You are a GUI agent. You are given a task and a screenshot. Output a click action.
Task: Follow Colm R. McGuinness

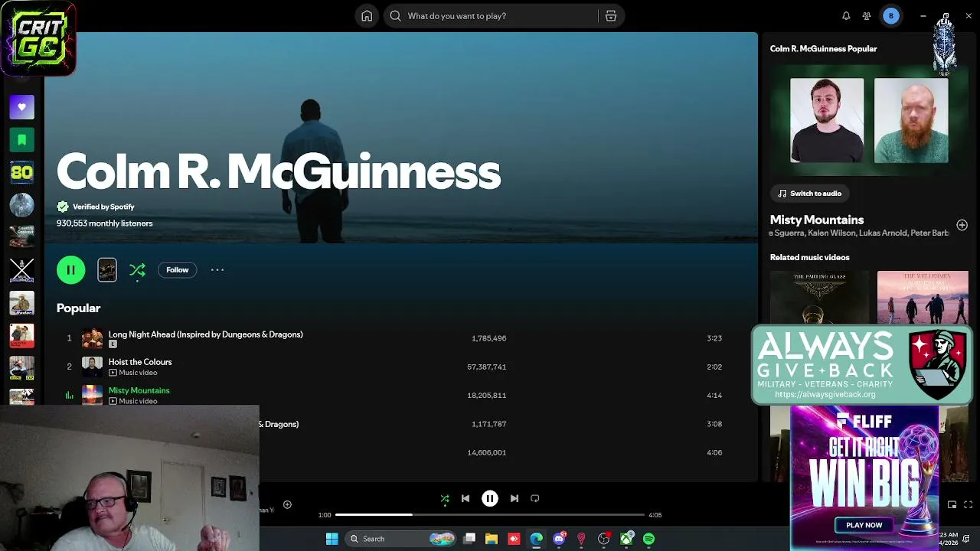click(178, 269)
